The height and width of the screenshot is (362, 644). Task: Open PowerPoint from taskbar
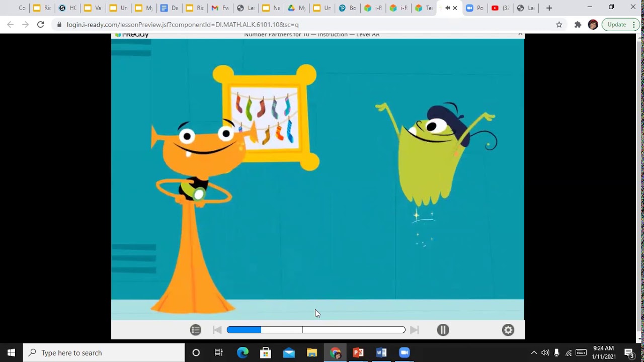click(x=358, y=352)
